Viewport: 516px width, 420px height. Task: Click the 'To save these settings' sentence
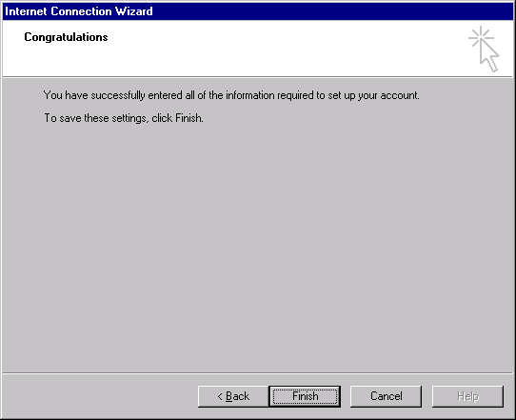pyautogui.click(x=124, y=118)
